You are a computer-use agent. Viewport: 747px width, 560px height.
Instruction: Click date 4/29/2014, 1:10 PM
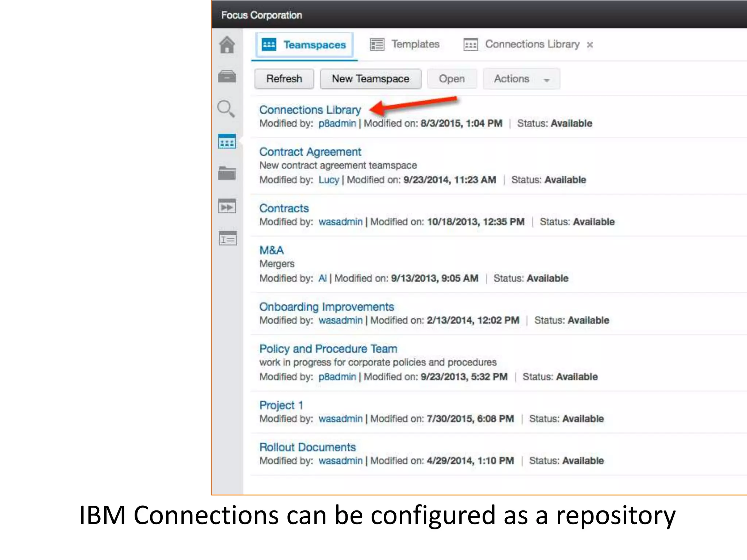click(470, 460)
